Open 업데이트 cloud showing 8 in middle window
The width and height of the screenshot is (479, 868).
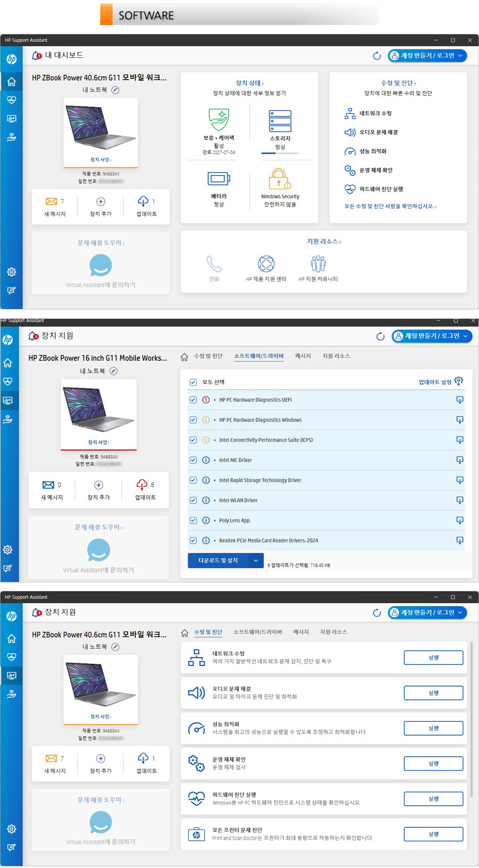coord(142,485)
